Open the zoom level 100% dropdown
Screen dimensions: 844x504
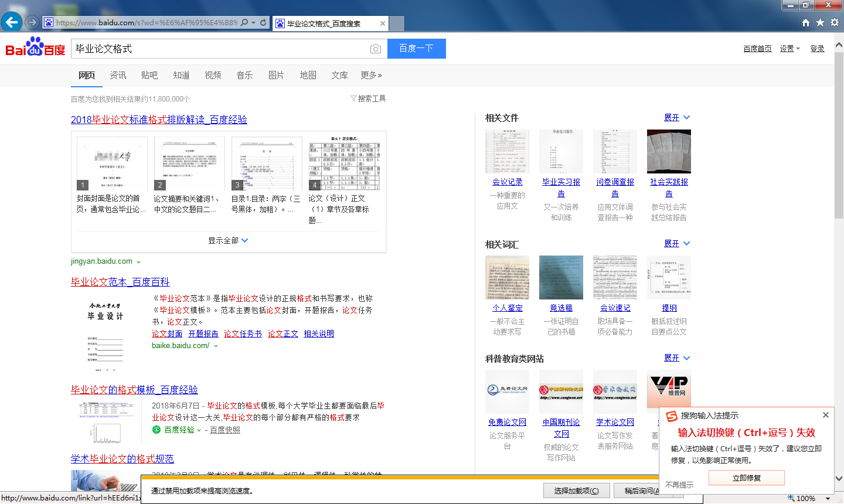click(828, 499)
